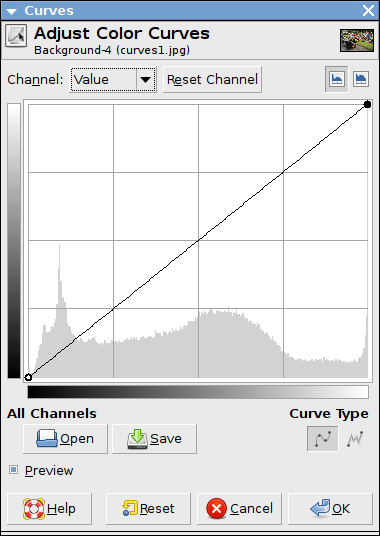Click the Value channel combo box

tap(113, 80)
